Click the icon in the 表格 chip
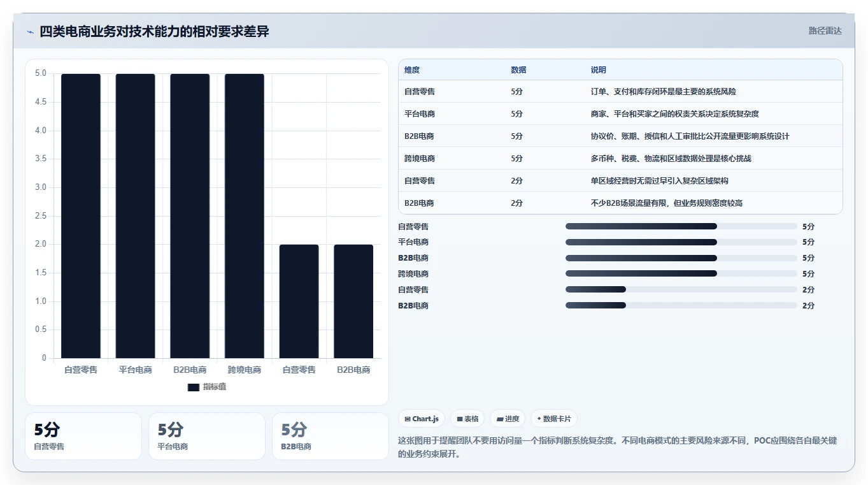The height and width of the screenshot is (485, 868). 460,419
